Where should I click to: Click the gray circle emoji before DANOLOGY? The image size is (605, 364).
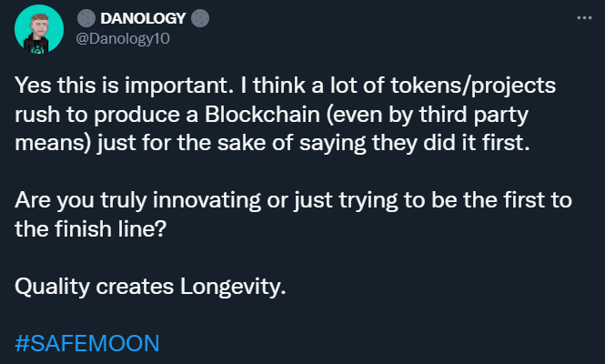click(86, 18)
